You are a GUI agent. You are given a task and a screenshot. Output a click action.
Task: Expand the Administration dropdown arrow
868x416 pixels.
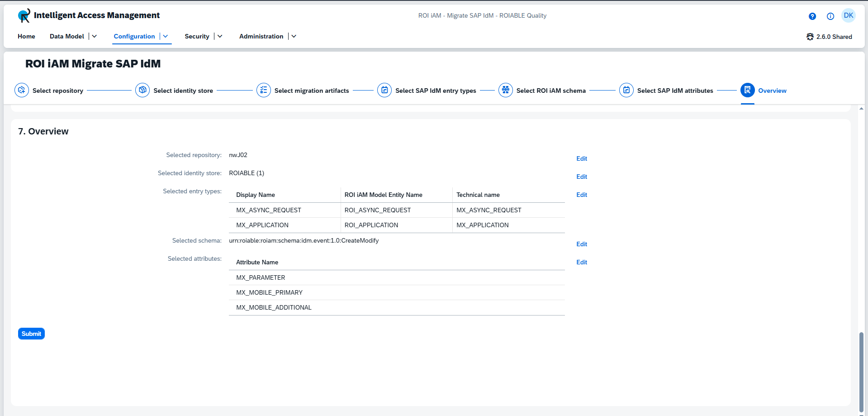tap(294, 36)
